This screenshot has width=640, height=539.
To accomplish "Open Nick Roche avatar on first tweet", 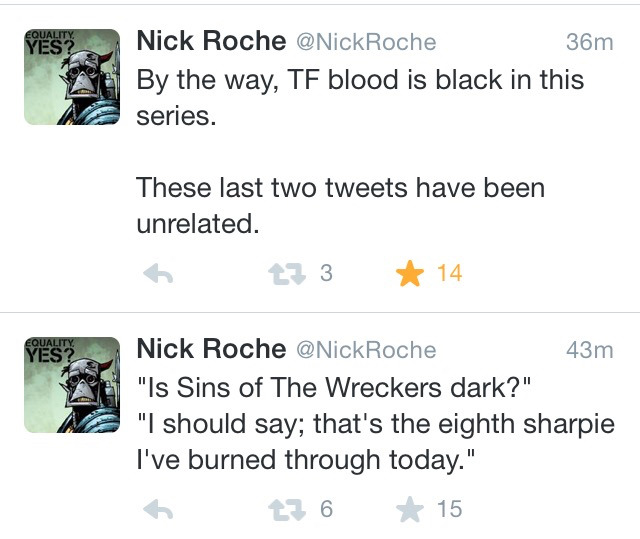I will coord(72,77).
